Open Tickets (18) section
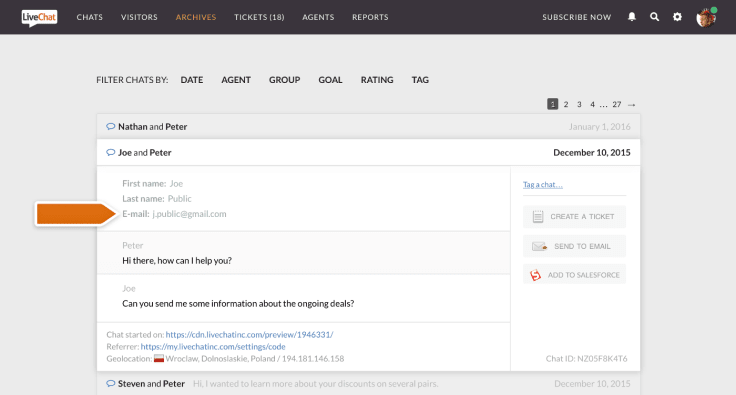The height and width of the screenshot is (395, 736). tap(259, 17)
